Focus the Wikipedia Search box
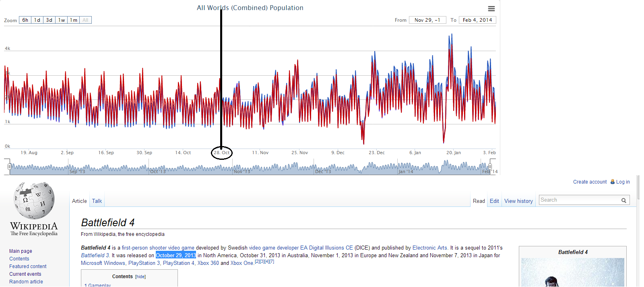Image resolution: width=644 pixels, height=287 pixels. click(580, 200)
